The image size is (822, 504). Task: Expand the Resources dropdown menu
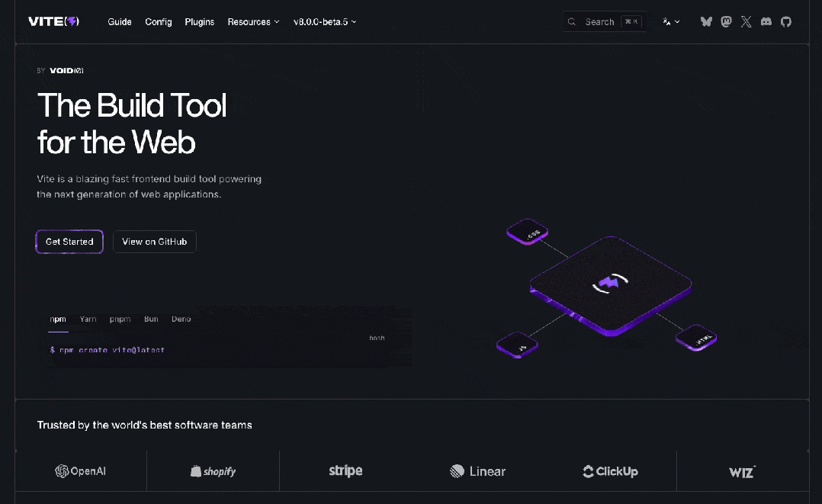(x=253, y=21)
